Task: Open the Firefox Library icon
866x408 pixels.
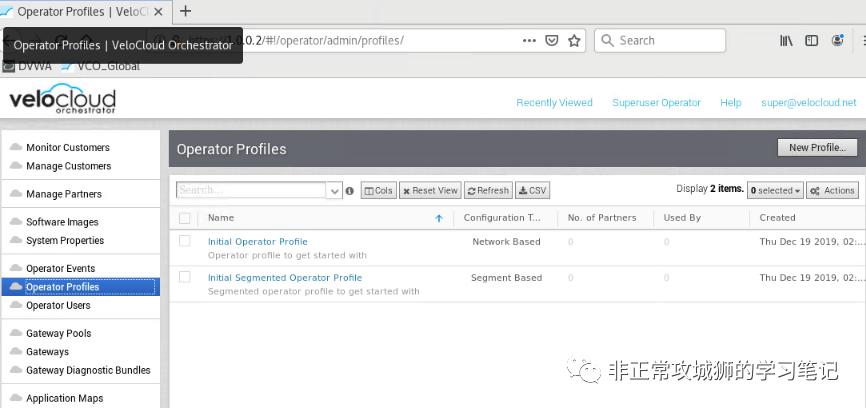Action: click(786, 41)
